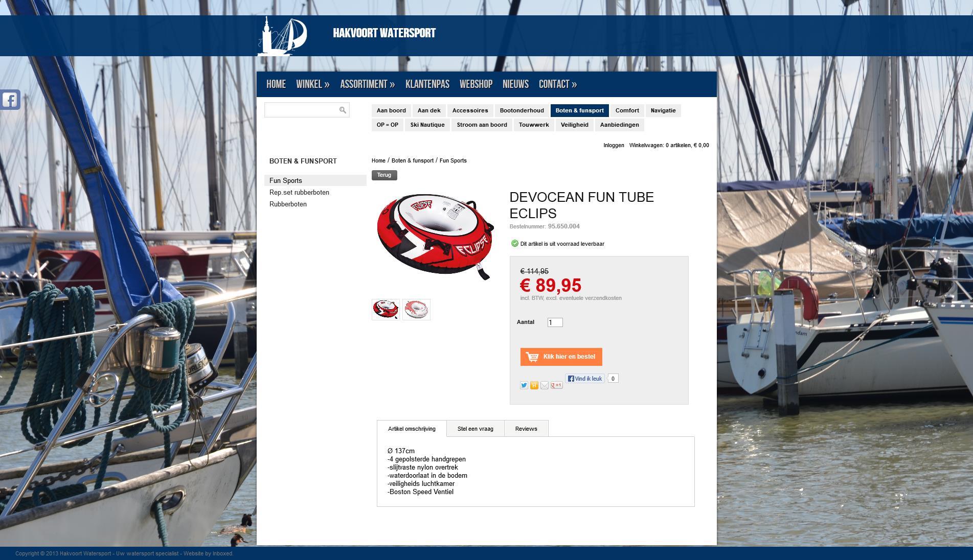The height and width of the screenshot is (560, 973).
Task: Click the Hakvoort Watersport logo
Action: tap(282, 36)
